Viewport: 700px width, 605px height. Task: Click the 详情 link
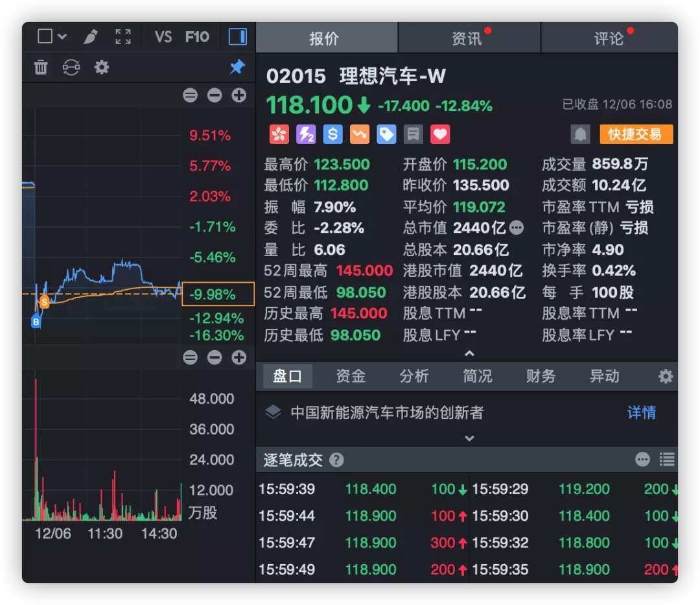coord(642,412)
